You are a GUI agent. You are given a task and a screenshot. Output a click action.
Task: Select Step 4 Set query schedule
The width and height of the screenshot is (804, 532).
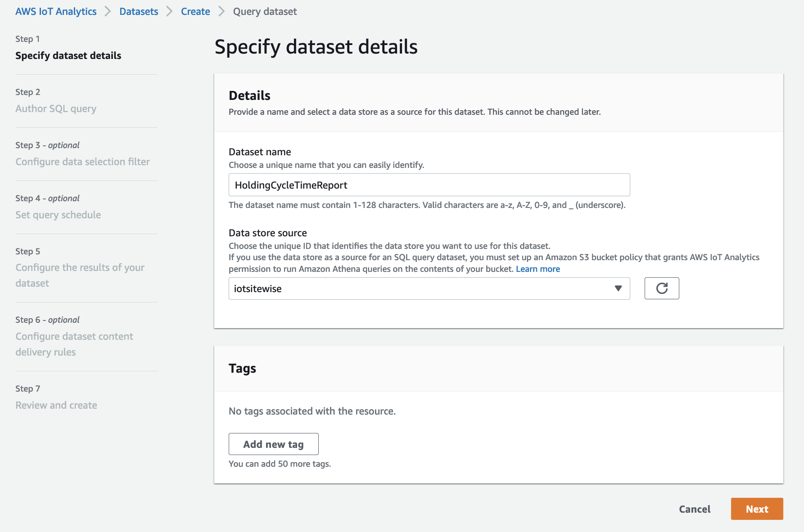tap(58, 215)
